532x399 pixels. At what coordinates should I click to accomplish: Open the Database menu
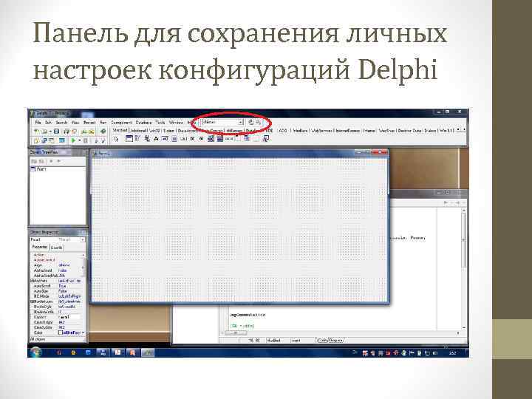[143, 123]
